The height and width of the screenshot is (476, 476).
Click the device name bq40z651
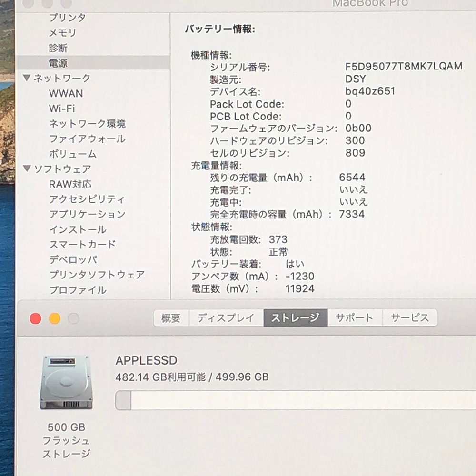pos(370,91)
